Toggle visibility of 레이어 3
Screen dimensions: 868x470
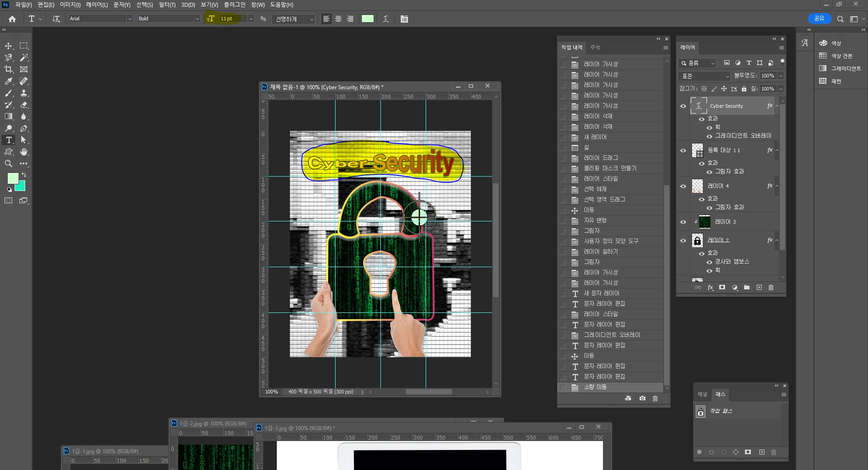click(683, 222)
